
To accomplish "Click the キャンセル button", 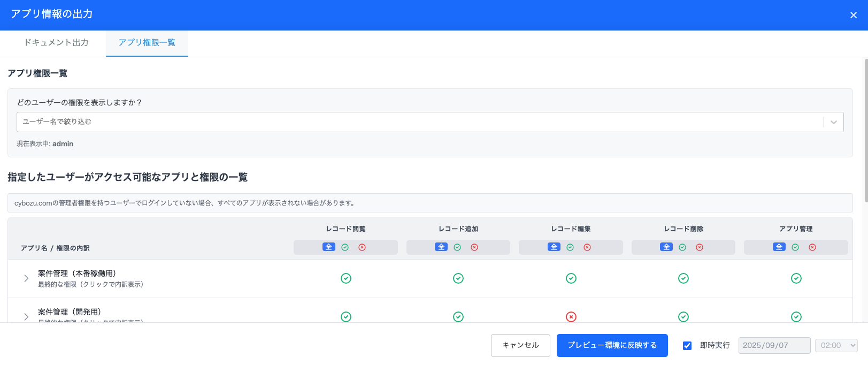I will (x=520, y=345).
